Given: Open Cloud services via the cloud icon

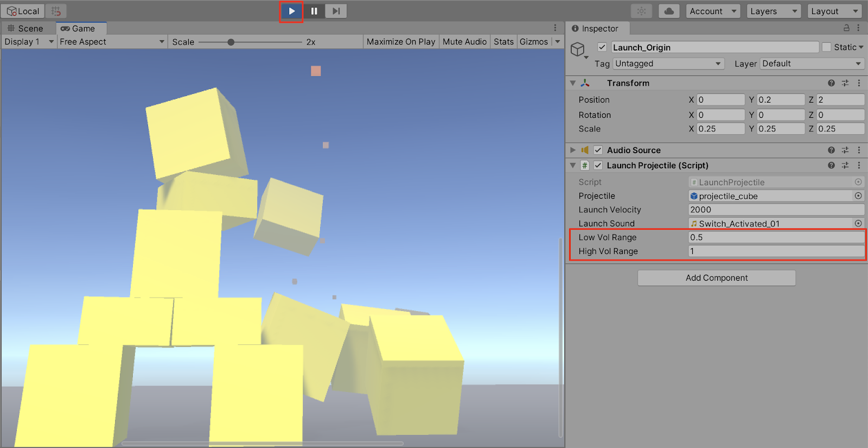Looking at the screenshot, I should (x=669, y=11).
